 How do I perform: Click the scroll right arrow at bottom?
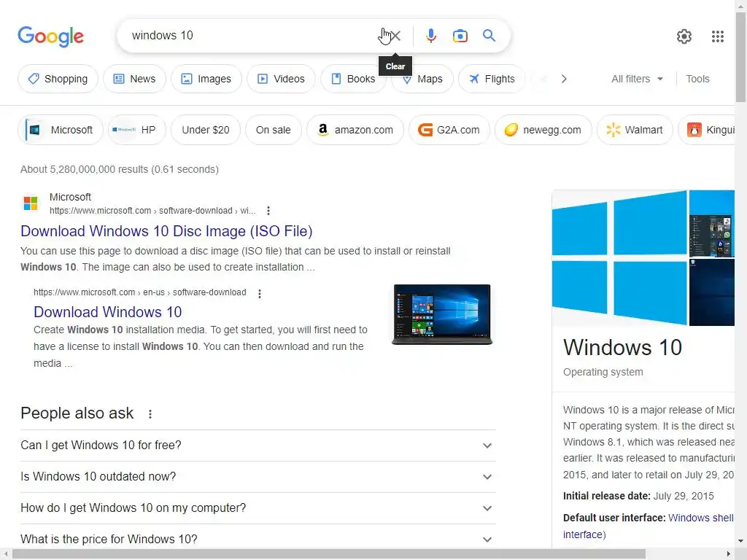pos(729,554)
